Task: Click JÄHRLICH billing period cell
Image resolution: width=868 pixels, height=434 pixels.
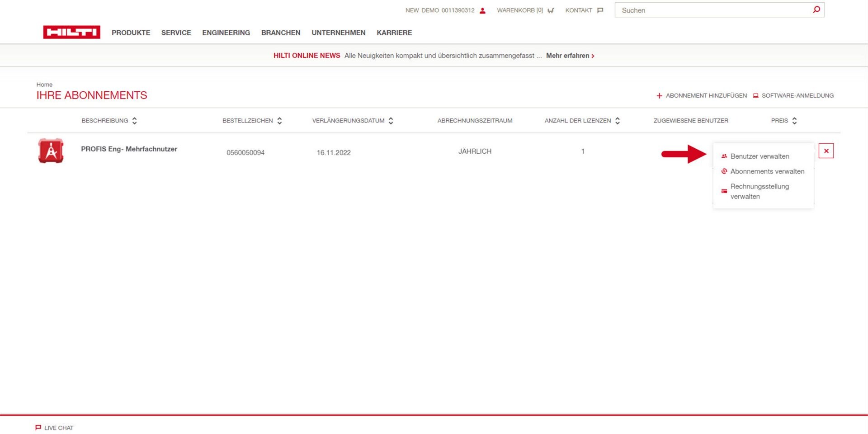Action: pyautogui.click(x=475, y=151)
